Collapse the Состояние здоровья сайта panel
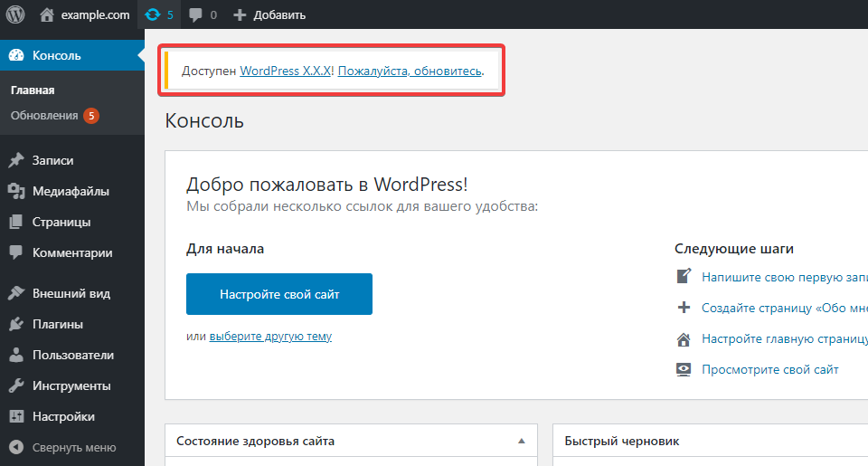 tap(521, 441)
